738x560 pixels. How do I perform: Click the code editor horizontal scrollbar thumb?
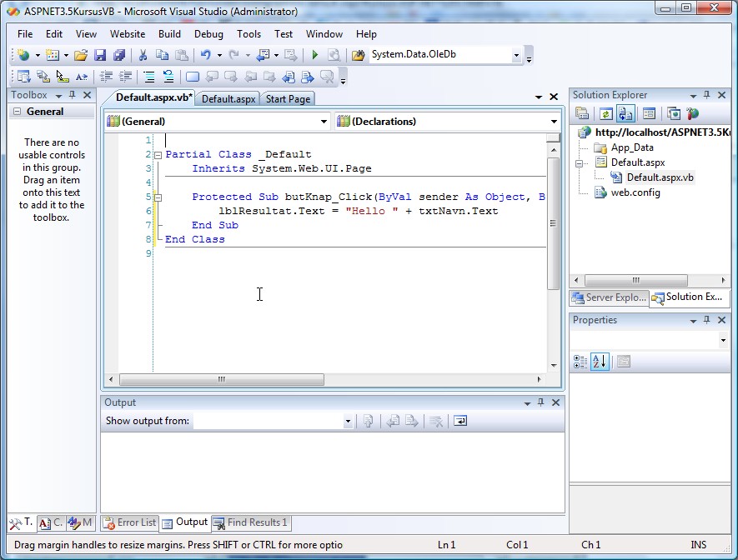[222, 379]
